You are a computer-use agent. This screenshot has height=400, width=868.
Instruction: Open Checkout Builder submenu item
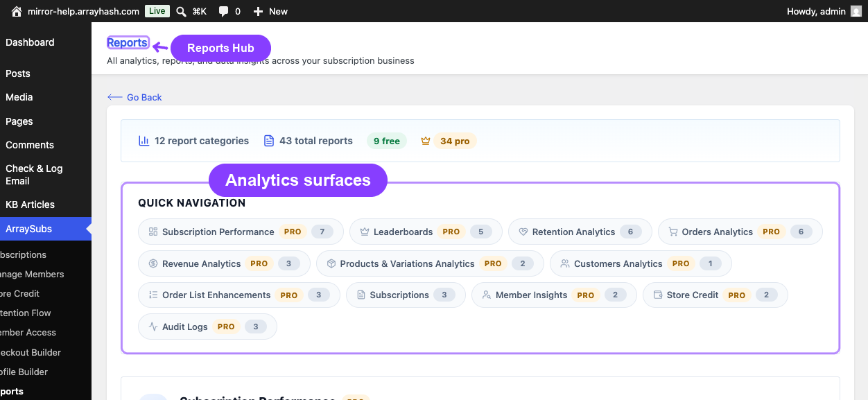point(31,352)
